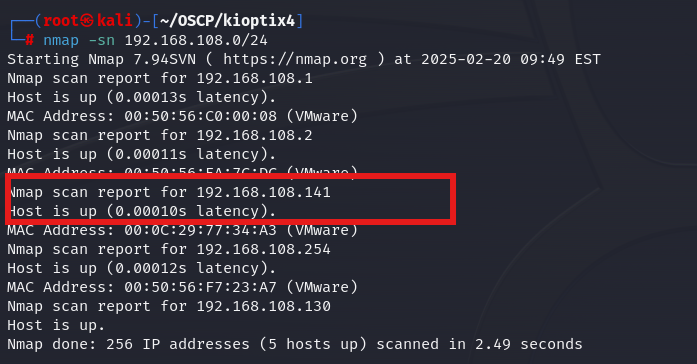Select MAC address 00:0C:29:77:34:A3
This screenshot has height=364, width=697.
(x=200, y=230)
